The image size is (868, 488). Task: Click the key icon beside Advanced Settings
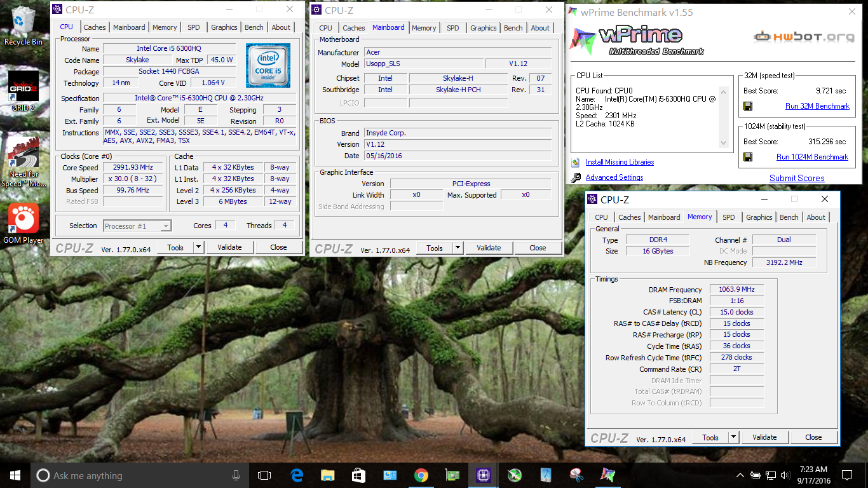click(576, 178)
